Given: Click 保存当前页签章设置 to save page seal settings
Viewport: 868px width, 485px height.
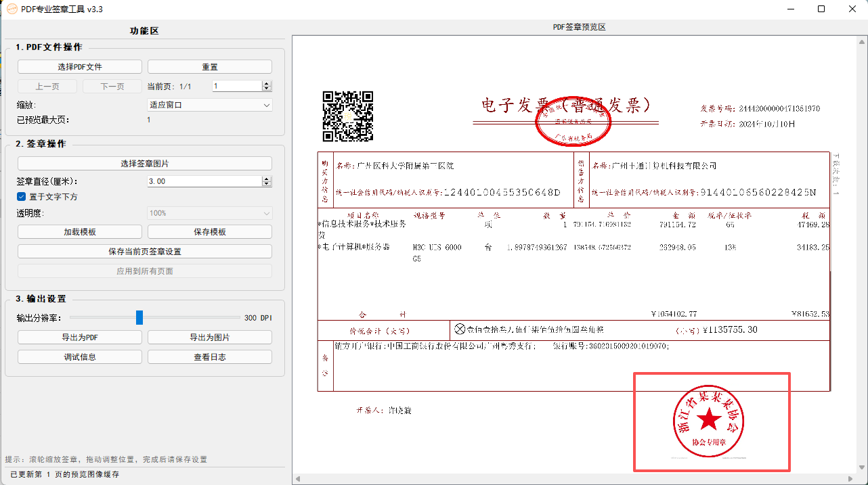Looking at the screenshot, I should (145, 250).
